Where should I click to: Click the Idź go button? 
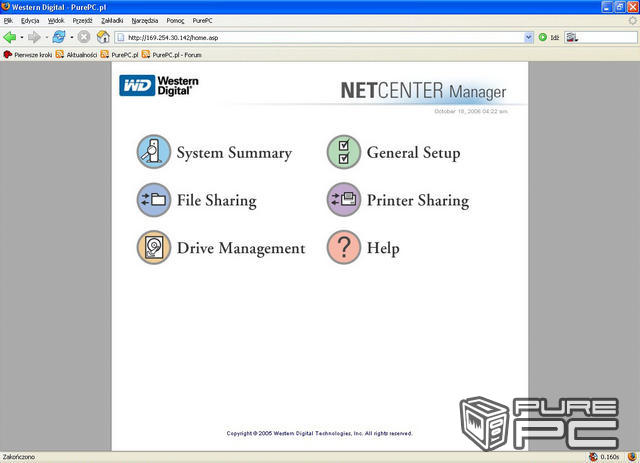[549, 37]
